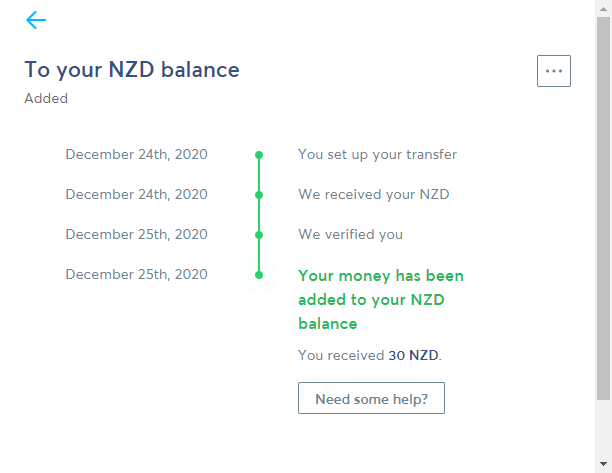Viewport: 612px width, 473px height.
Task: Select the 'We received your NZD' step text
Action: pyautogui.click(x=373, y=195)
